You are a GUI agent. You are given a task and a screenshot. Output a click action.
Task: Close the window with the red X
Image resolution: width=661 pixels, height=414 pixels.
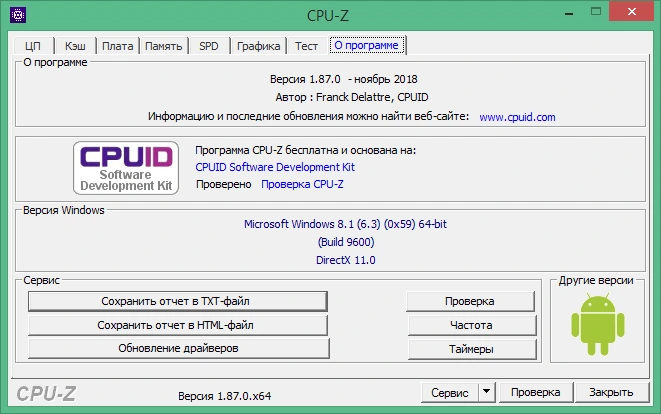tap(631, 11)
